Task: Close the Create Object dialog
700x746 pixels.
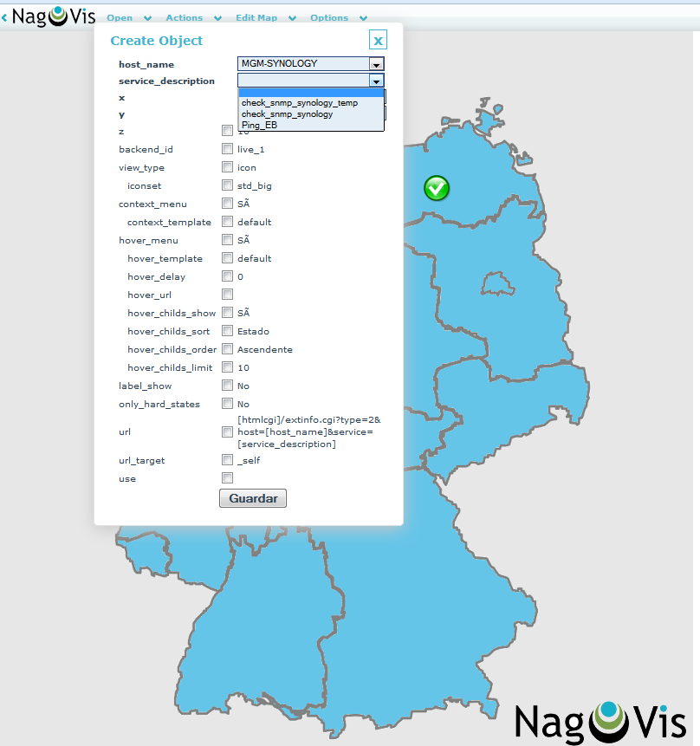Action: 378,40
